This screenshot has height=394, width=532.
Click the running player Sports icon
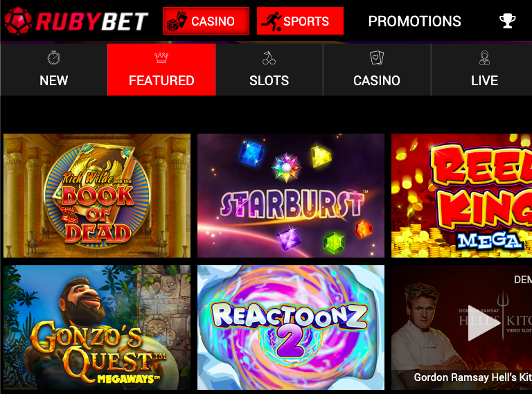click(x=272, y=21)
